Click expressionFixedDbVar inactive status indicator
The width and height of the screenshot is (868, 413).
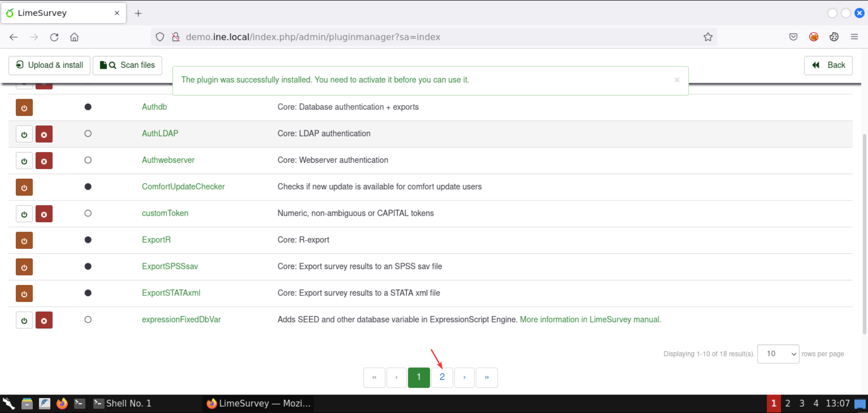[88, 319]
